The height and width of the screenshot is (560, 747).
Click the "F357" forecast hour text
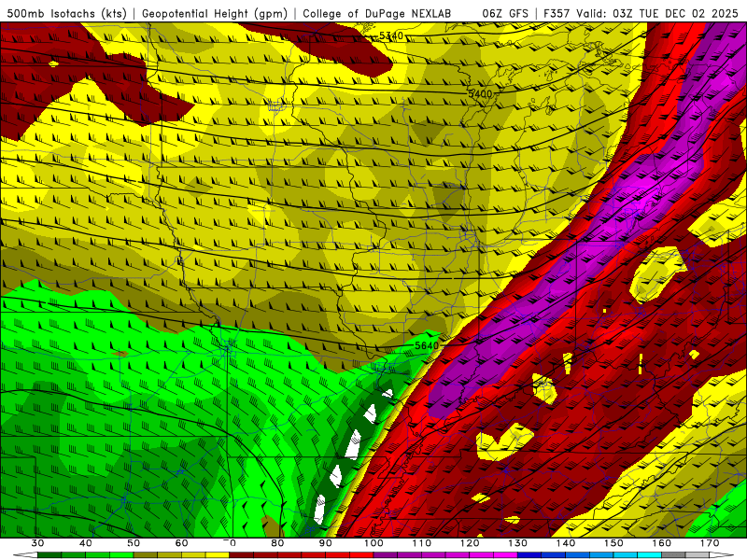pyautogui.click(x=557, y=13)
